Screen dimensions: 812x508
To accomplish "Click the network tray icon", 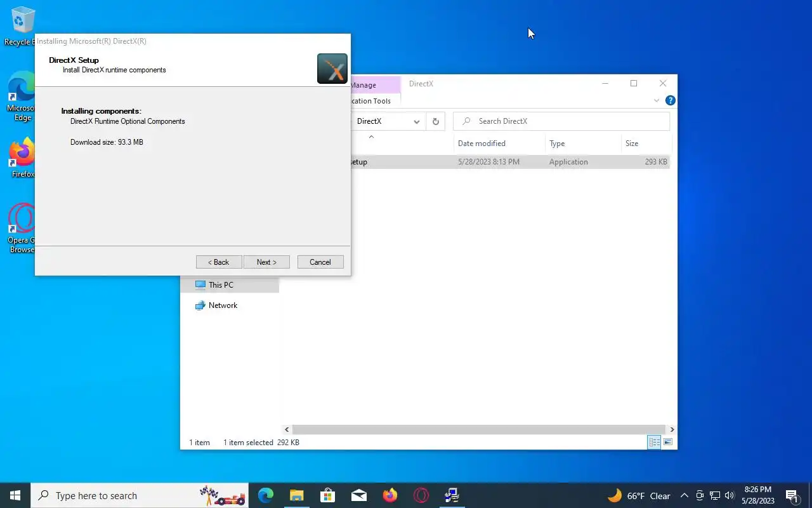I will point(715,496).
